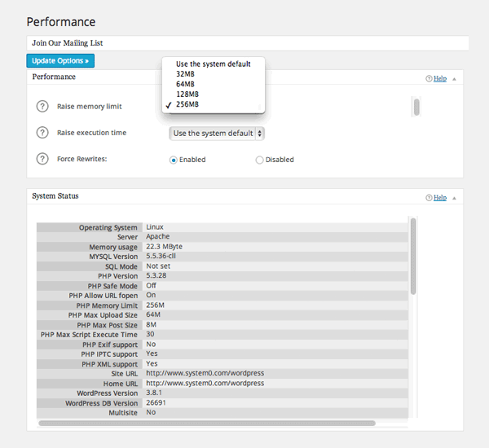Open the Help link in System Status panel
The height and width of the screenshot is (448, 489).
pyautogui.click(x=440, y=198)
